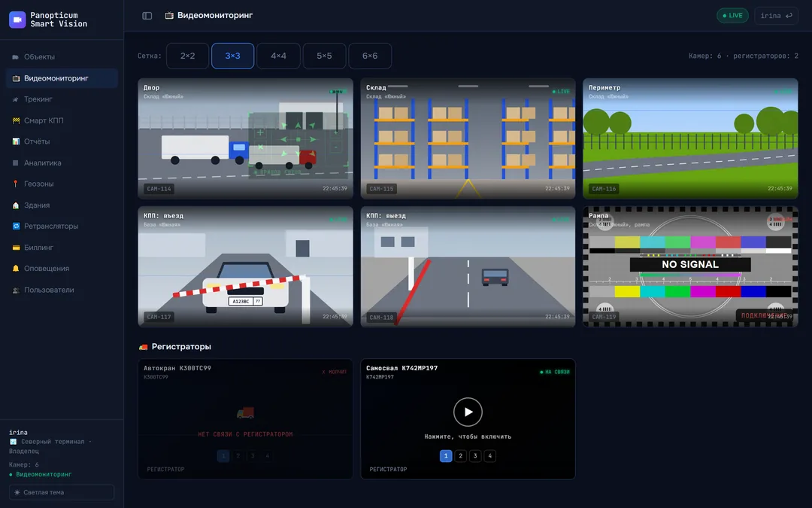Click the "Автокран К308ТС99" recorder title
Screen dimensions: 812x508
177,368
